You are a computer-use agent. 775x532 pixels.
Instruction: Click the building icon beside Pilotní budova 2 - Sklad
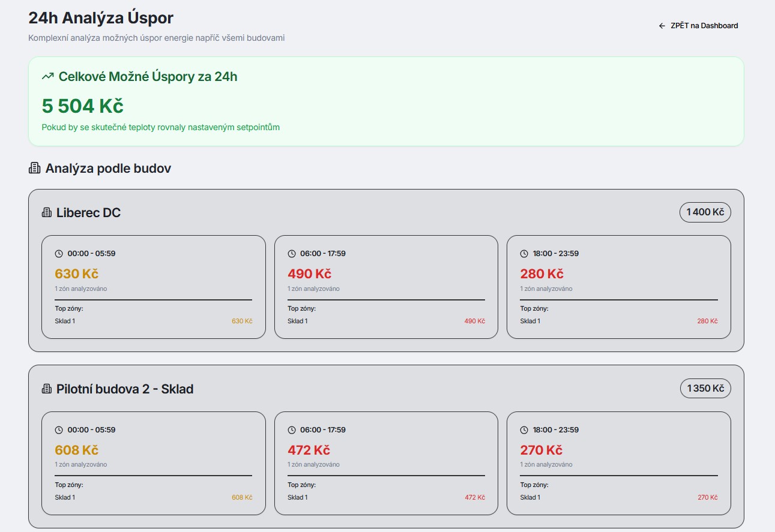[46, 389]
